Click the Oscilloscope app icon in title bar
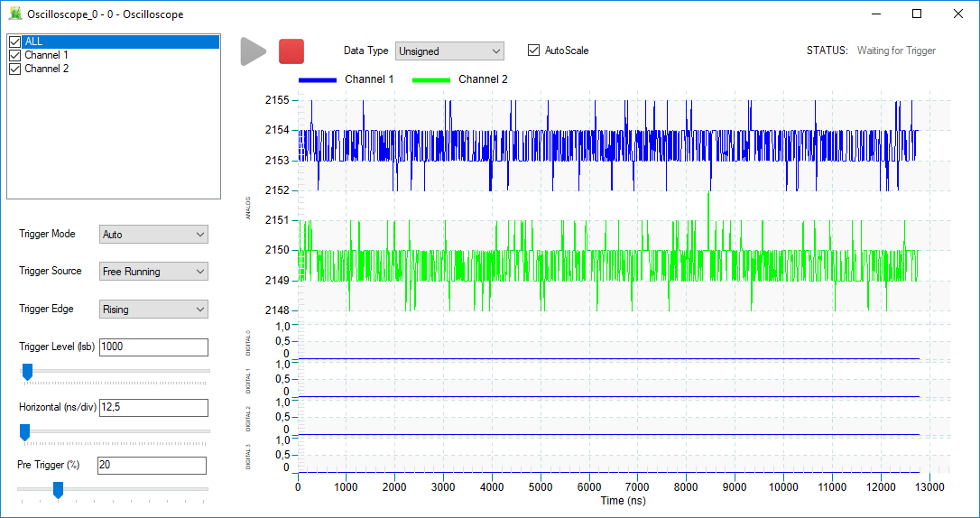 16,14
